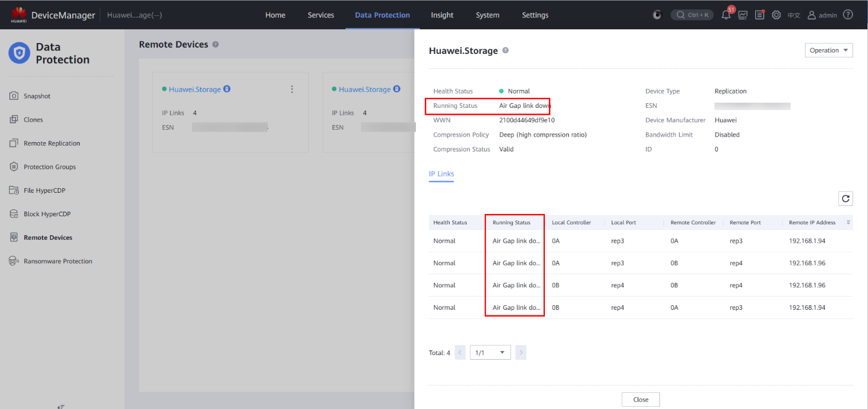
Task: Click the performance monitoring chart icon
Action: 743,15
